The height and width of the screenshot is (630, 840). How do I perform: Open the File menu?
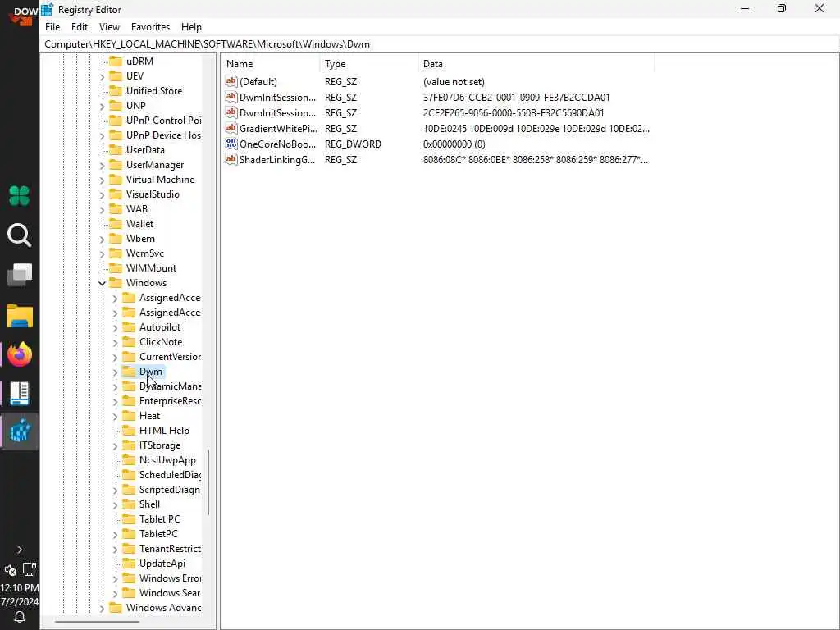(x=52, y=27)
